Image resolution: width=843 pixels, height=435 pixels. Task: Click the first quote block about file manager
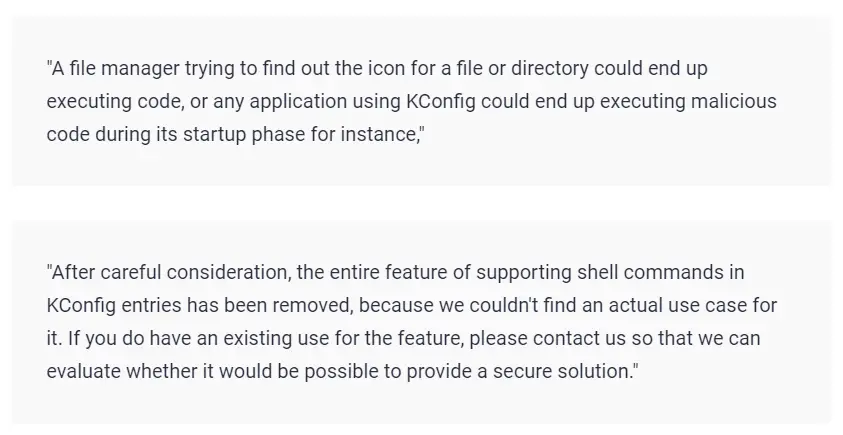click(x=422, y=101)
